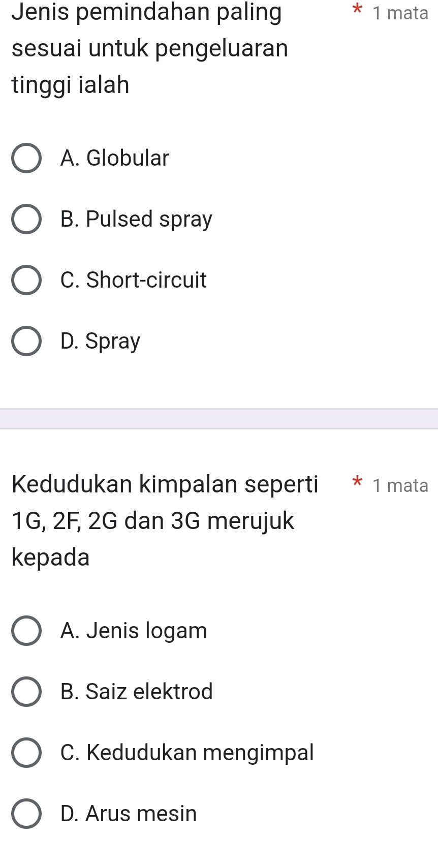Choose the B. Saiz elektrod radio circle
Screen dimensions: 438x868
(x=26, y=692)
